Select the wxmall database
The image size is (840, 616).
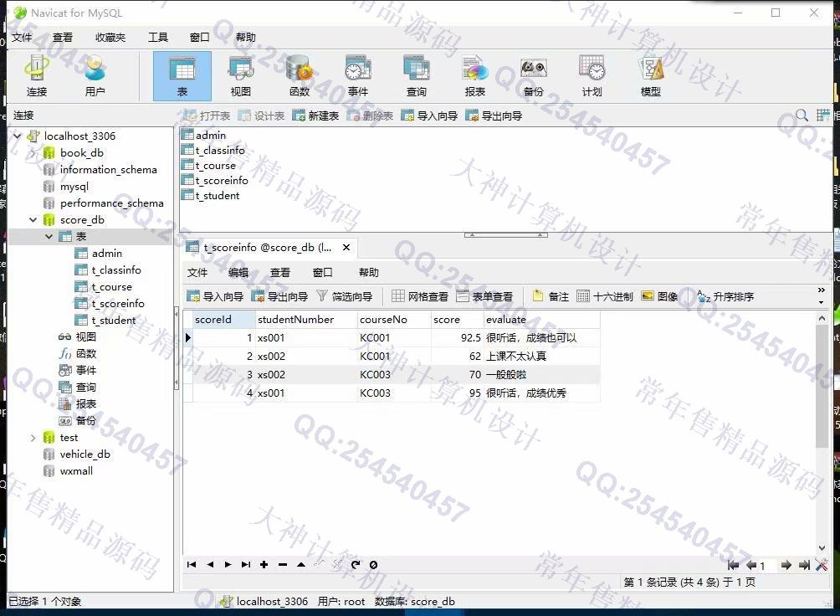76,470
